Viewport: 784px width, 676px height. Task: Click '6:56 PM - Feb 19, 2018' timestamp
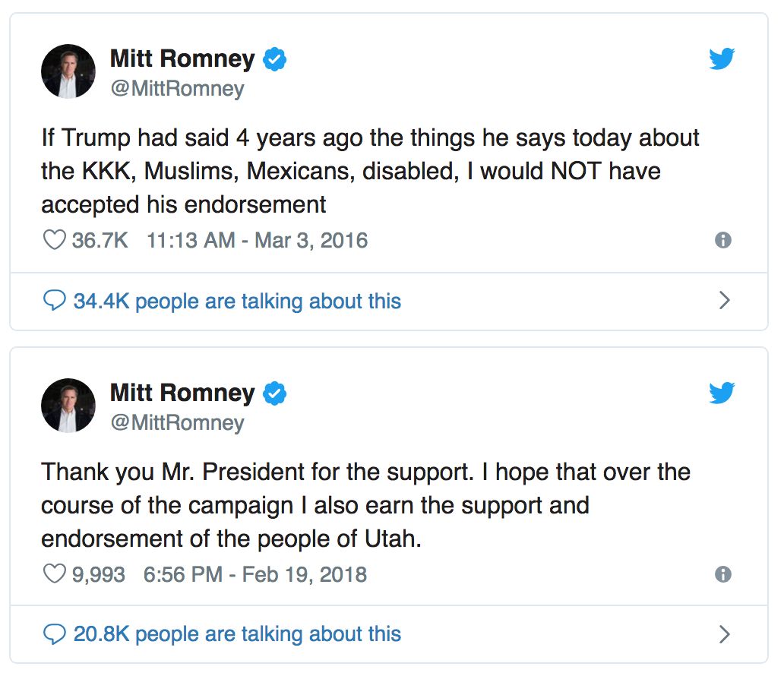pyautogui.click(x=255, y=573)
